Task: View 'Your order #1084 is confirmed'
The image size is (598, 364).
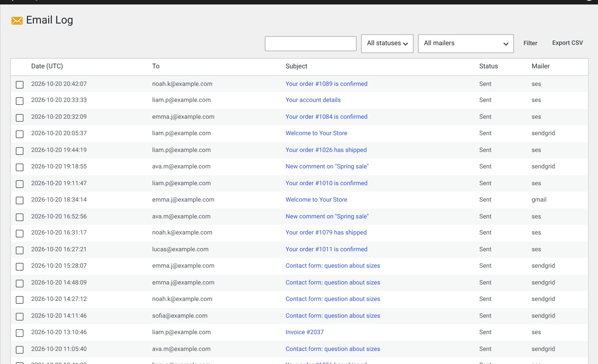Action: [326, 117]
